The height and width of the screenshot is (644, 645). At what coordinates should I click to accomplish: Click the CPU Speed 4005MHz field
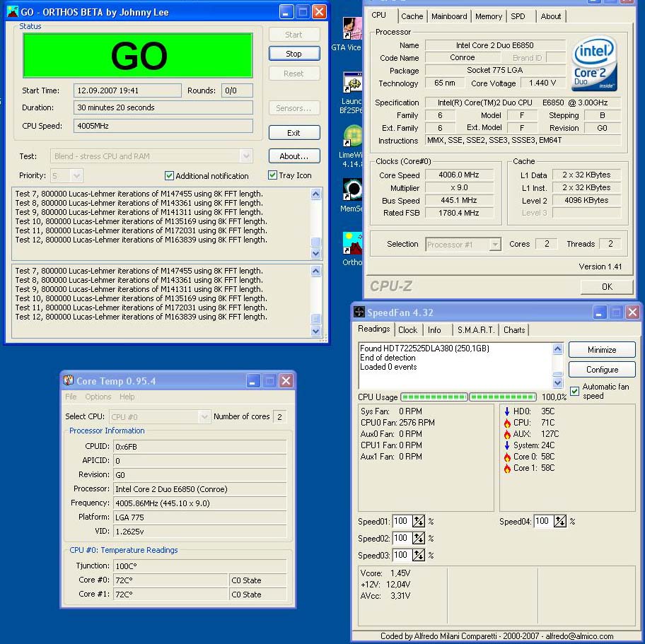pos(163,126)
